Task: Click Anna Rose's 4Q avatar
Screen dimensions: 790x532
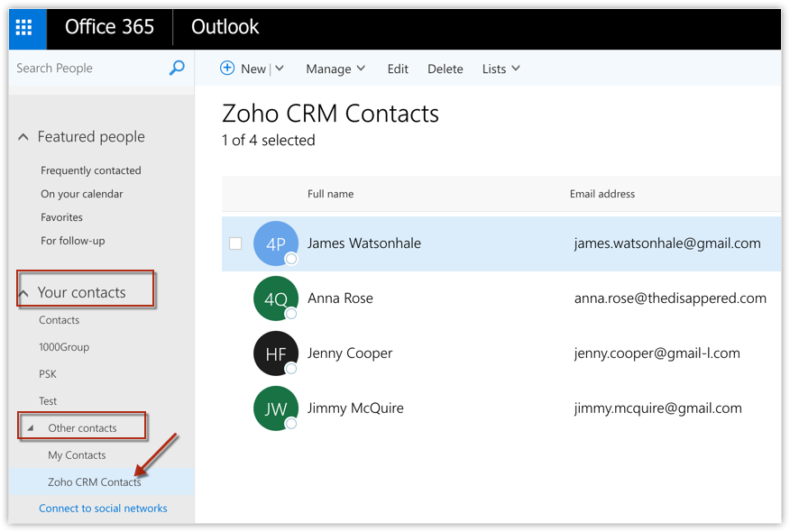Action: click(275, 298)
